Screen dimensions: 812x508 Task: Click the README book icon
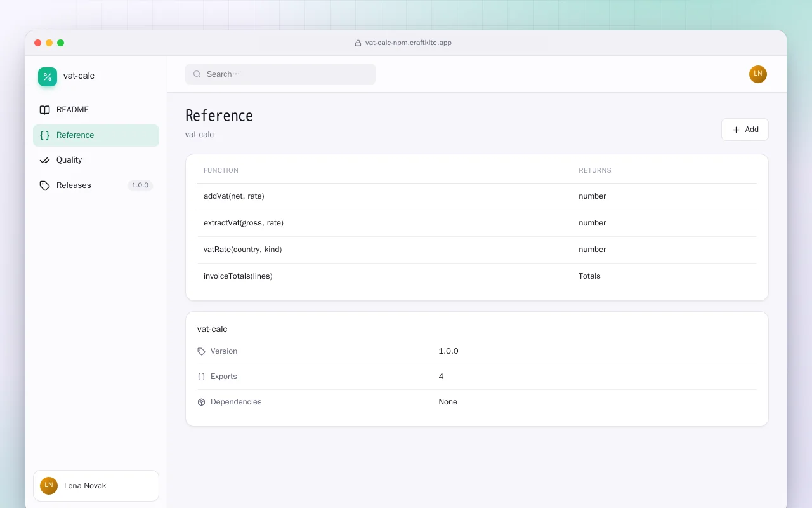click(44, 110)
